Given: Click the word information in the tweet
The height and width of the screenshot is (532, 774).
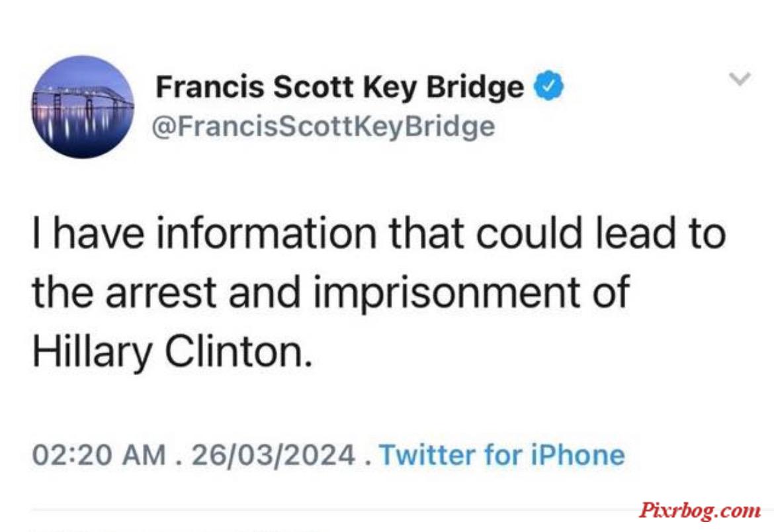Looking at the screenshot, I should coord(267,233).
